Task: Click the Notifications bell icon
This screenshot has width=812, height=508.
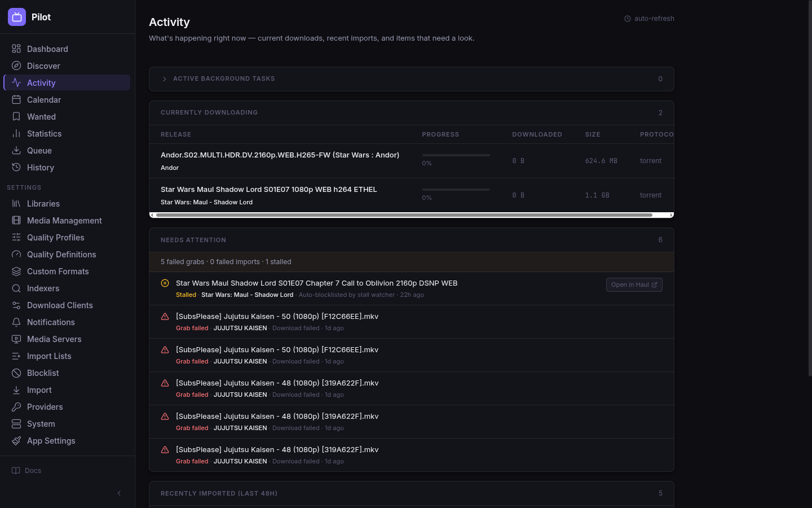Action: point(16,322)
